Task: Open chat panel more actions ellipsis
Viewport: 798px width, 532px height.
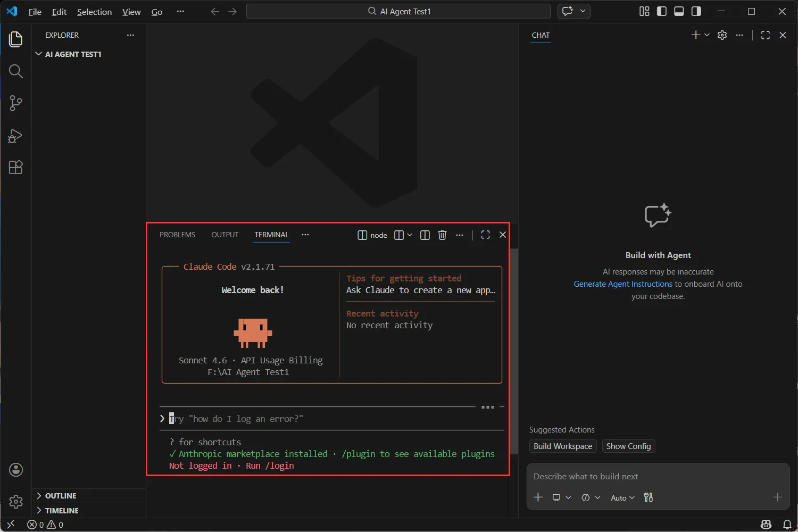Action: tap(739, 35)
